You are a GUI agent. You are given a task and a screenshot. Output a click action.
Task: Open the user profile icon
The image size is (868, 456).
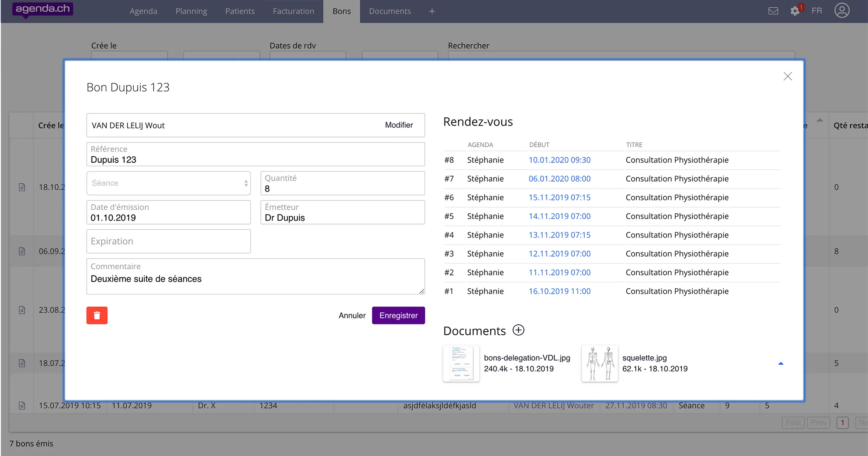tap(842, 11)
